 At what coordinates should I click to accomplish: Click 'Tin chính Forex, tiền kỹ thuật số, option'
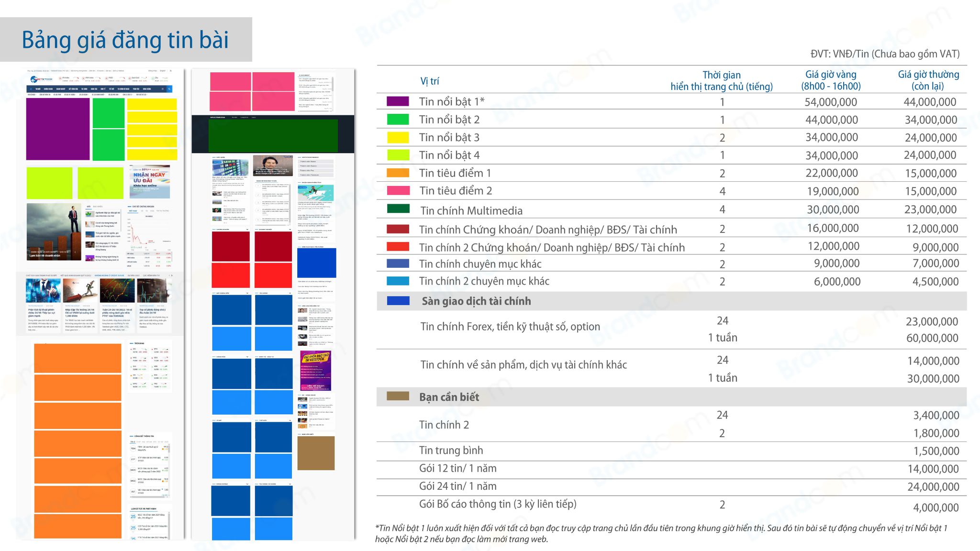510,327
